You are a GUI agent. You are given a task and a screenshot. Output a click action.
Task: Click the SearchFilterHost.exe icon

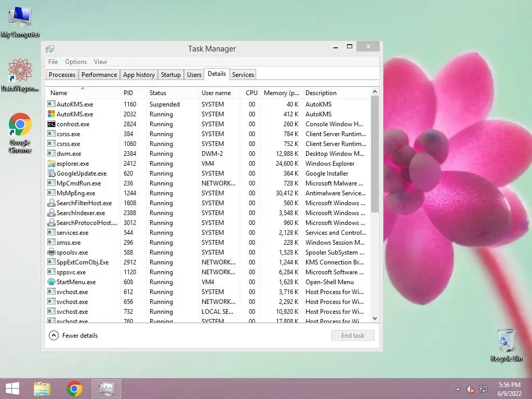pyautogui.click(x=51, y=203)
